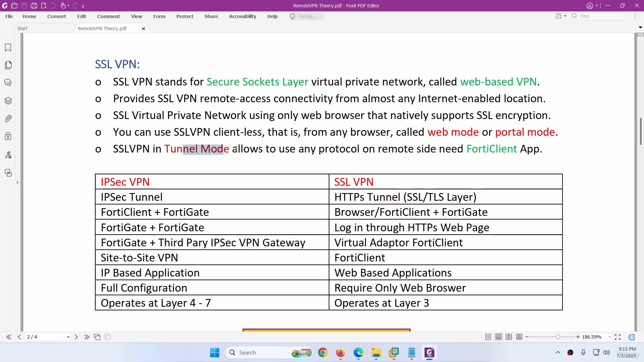Open the AI assistant chat icon
Image resolution: width=644 pixels, height=362 pixels.
pyautogui.click(x=632, y=337)
